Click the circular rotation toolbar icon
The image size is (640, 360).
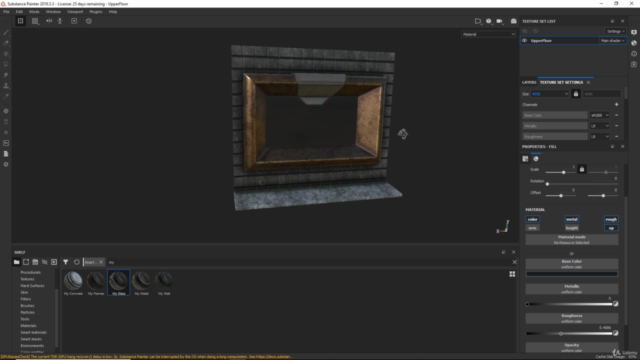click(x=89, y=21)
